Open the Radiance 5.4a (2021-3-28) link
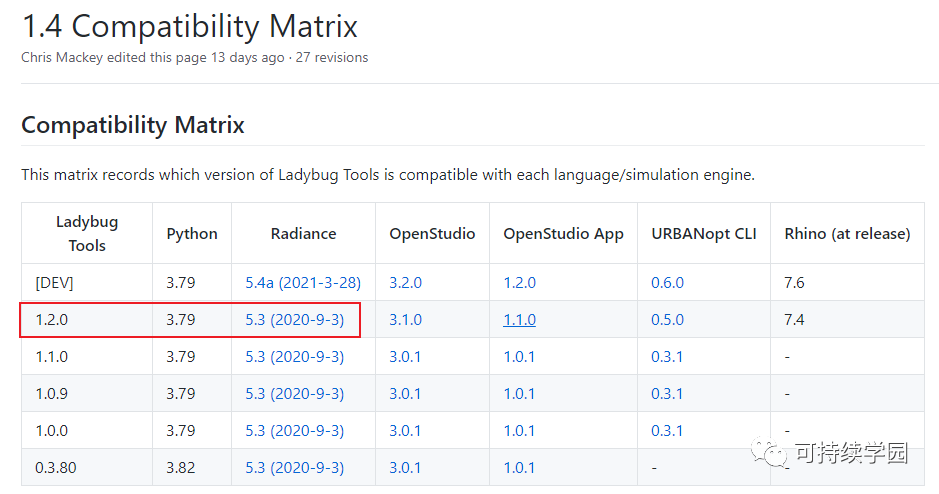The image size is (939, 494). [x=303, y=282]
